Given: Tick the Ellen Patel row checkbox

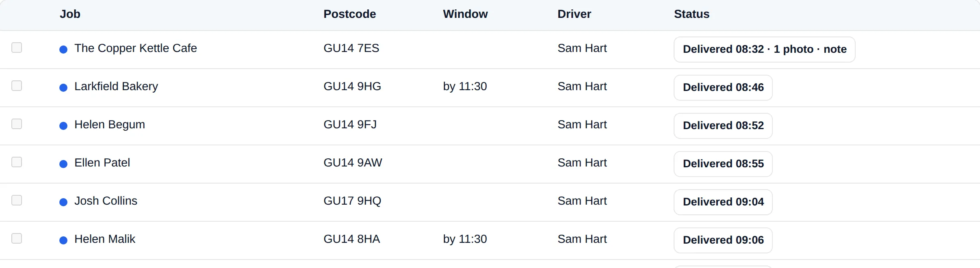Looking at the screenshot, I should (17, 162).
